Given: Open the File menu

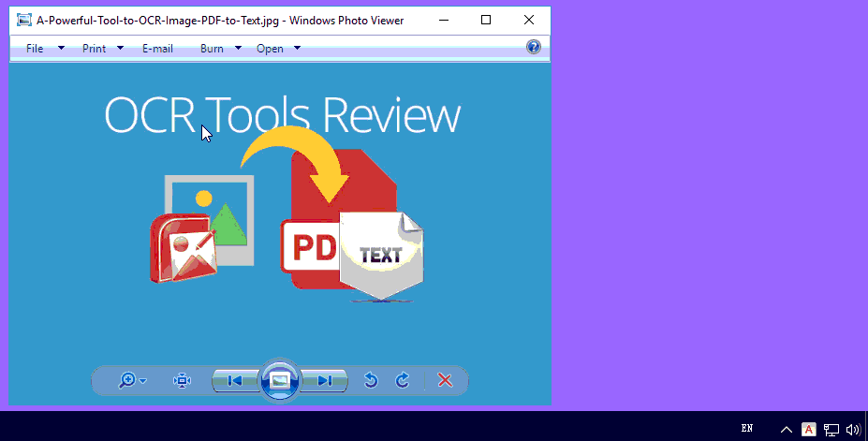Looking at the screenshot, I should point(35,49).
